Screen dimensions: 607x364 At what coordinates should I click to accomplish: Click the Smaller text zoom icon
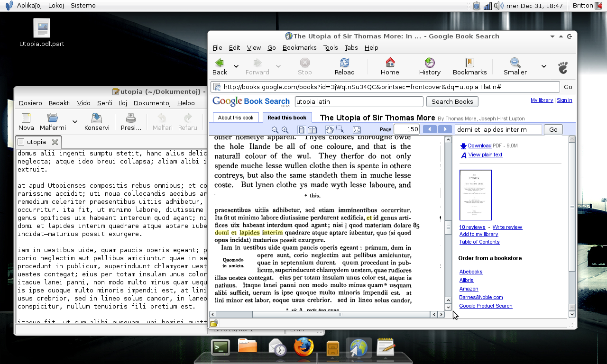(515, 63)
